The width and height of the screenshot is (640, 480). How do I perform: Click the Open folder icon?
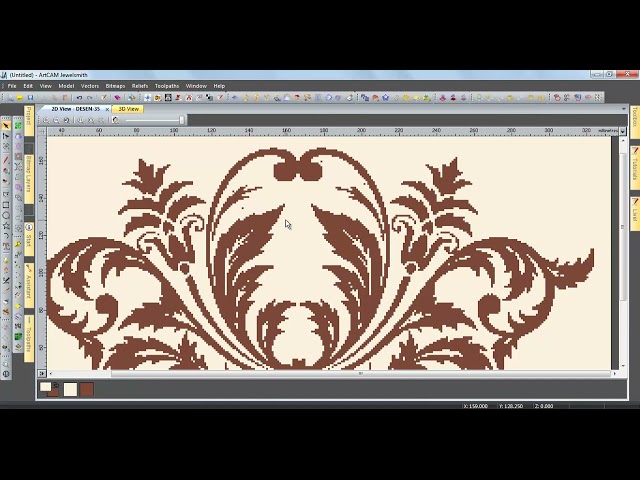click(x=20, y=98)
